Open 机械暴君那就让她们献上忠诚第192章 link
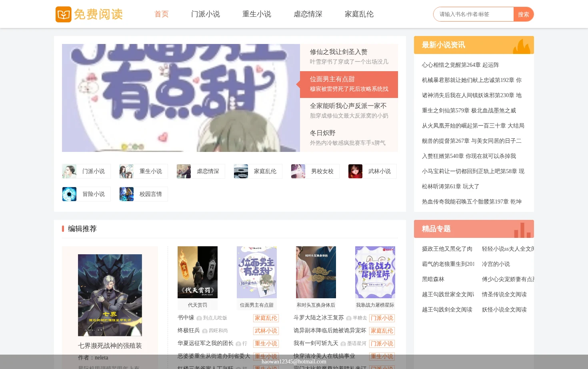Image resolution: width=588 pixels, height=369 pixels. 472,80
